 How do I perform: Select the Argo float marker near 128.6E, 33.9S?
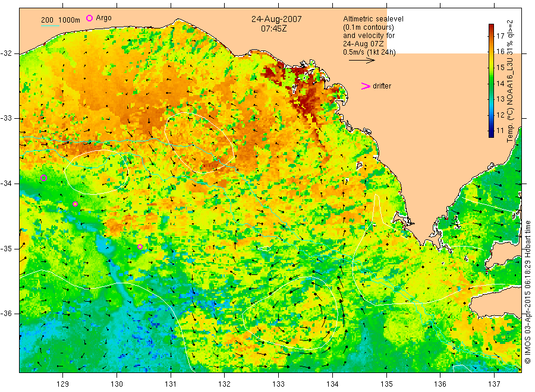tap(43, 178)
